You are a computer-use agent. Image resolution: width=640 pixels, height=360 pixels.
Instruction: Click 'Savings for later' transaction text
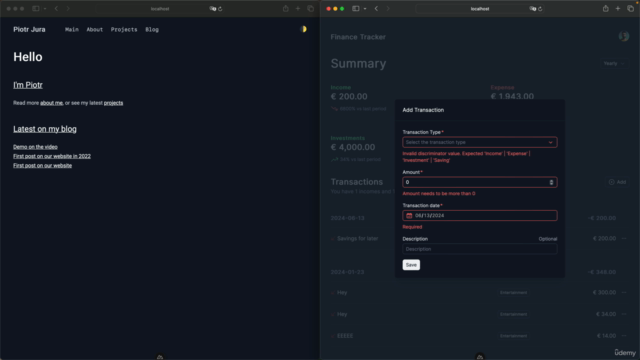358,238
